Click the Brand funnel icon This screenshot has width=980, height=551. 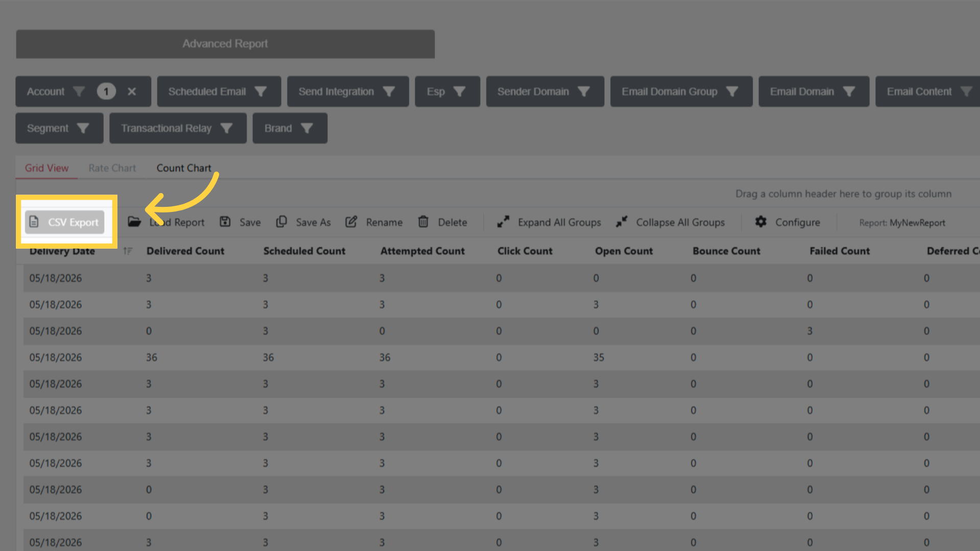pos(306,128)
